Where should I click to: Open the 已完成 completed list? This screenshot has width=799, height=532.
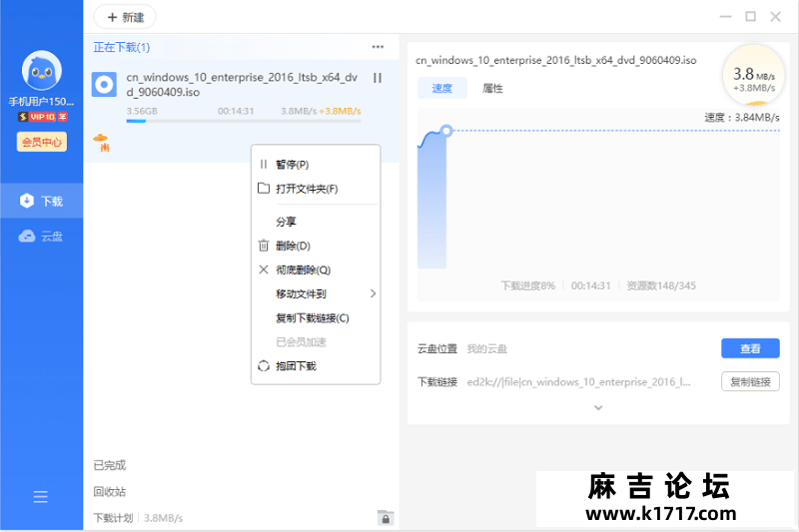tap(110, 465)
